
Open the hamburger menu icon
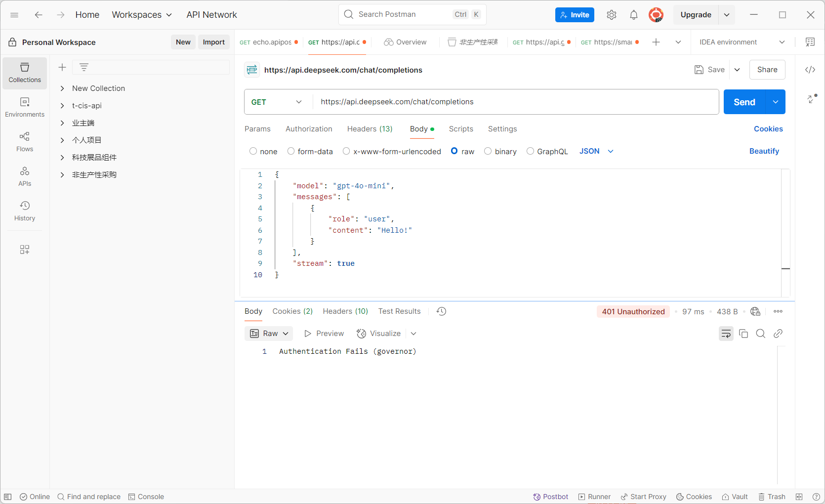click(x=14, y=15)
